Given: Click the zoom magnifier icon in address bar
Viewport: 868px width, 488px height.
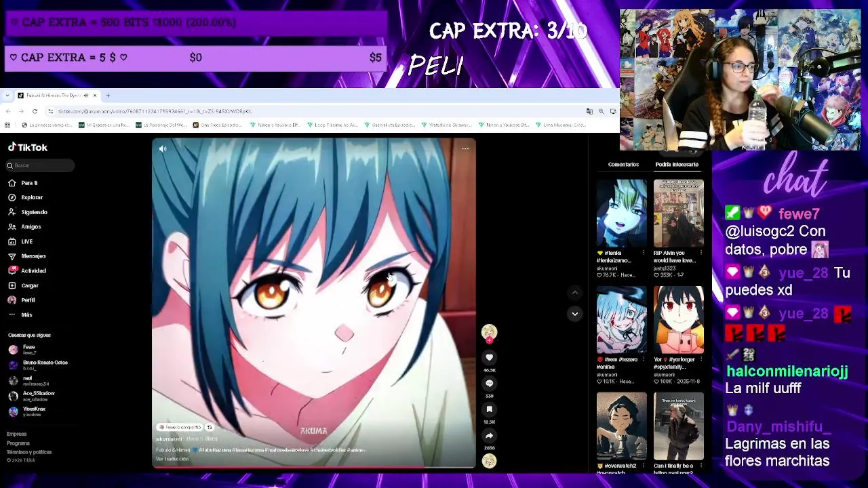Looking at the screenshot, I should [601, 111].
